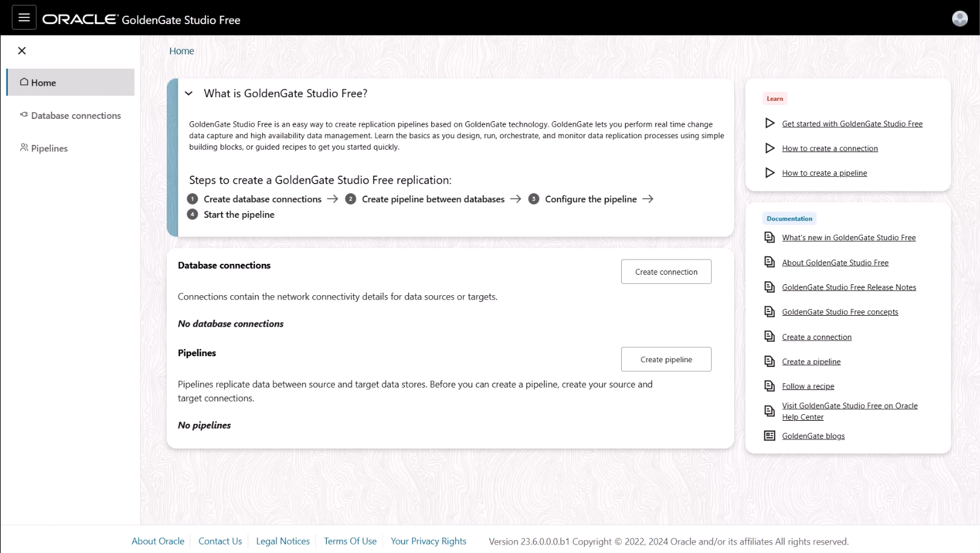Viewport: 980px width, 553px height.
Task: Click document icon beside Release Notes
Action: 770,287
